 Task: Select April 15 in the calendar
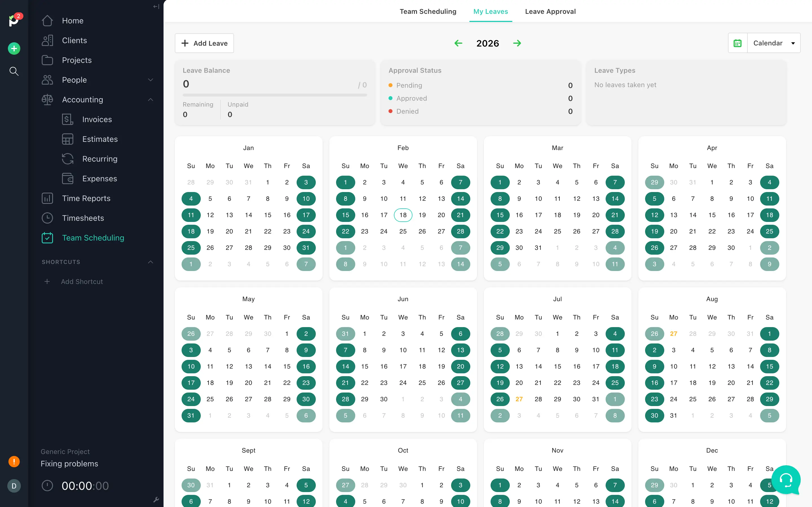712,215
